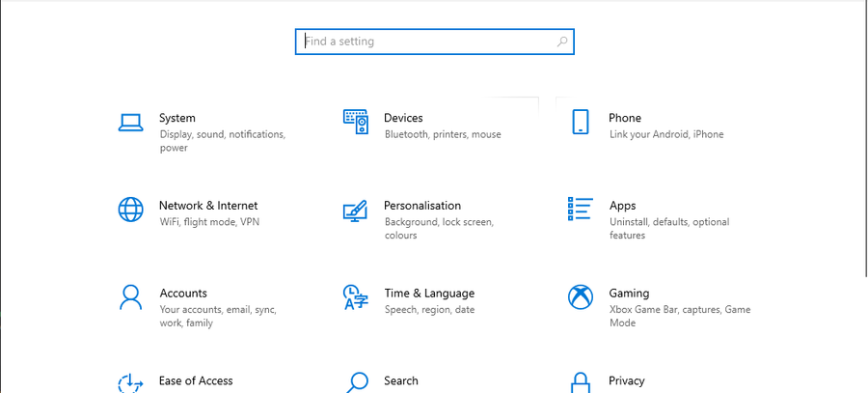Open the Gaming category title

[629, 293]
